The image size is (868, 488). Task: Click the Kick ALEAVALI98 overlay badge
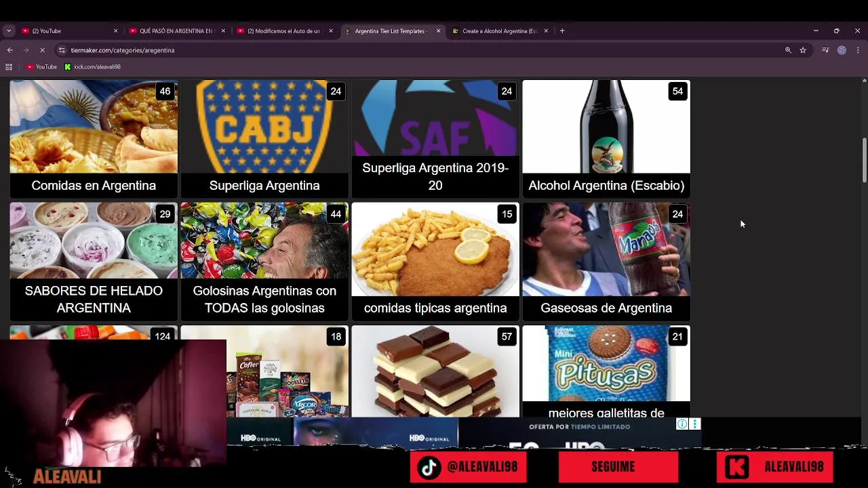click(774, 467)
